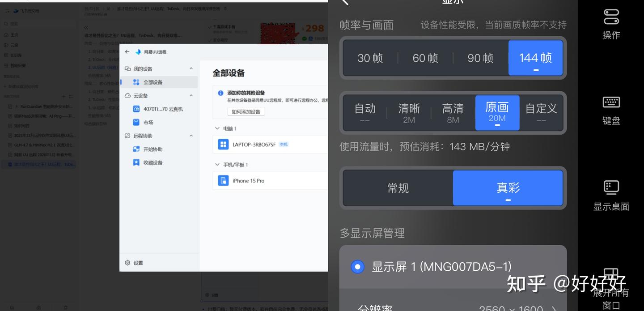
Task: Click the 飞书云文档 logo
Action: click(x=16, y=11)
